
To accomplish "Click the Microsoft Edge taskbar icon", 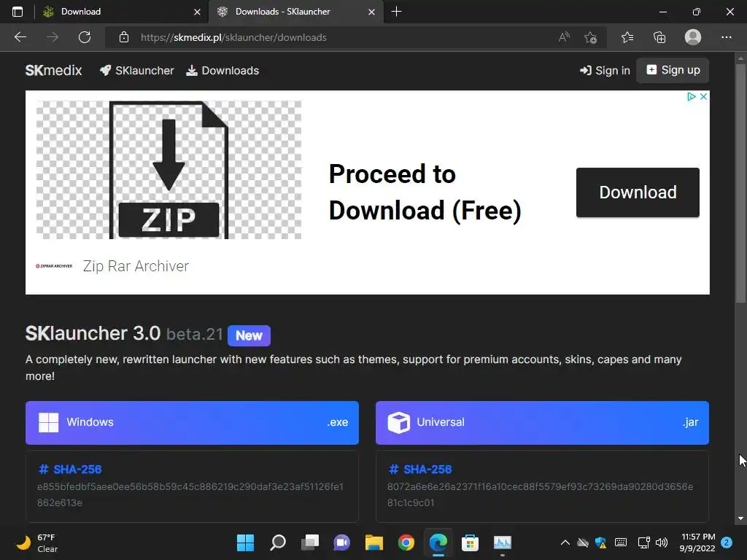I will click(x=438, y=542).
